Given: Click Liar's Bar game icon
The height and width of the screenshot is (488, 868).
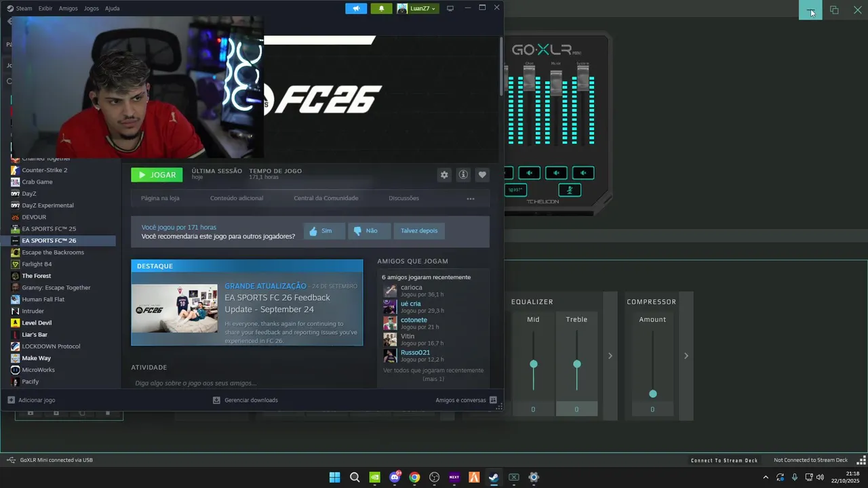Looking at the screenshot, I should (x=15, y=335).
